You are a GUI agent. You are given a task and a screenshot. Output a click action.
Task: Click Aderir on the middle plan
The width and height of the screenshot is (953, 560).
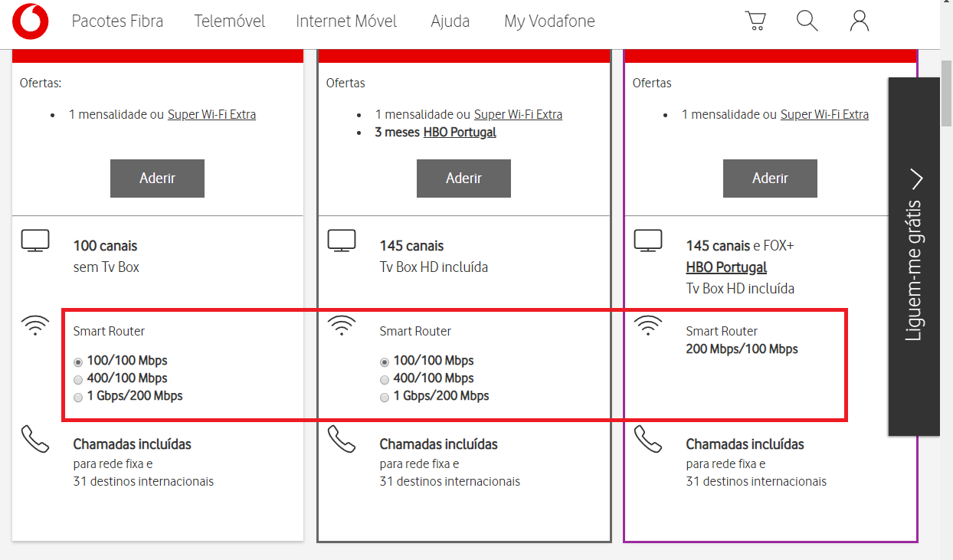point(463,178)
